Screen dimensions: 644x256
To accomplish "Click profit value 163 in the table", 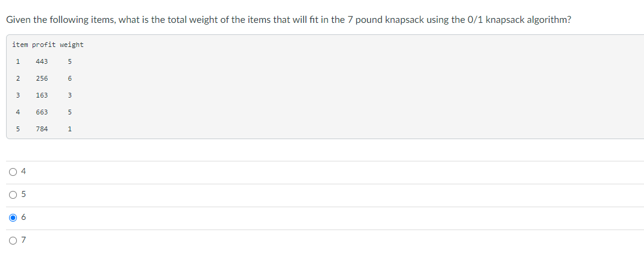I will [x=42, y=95].
